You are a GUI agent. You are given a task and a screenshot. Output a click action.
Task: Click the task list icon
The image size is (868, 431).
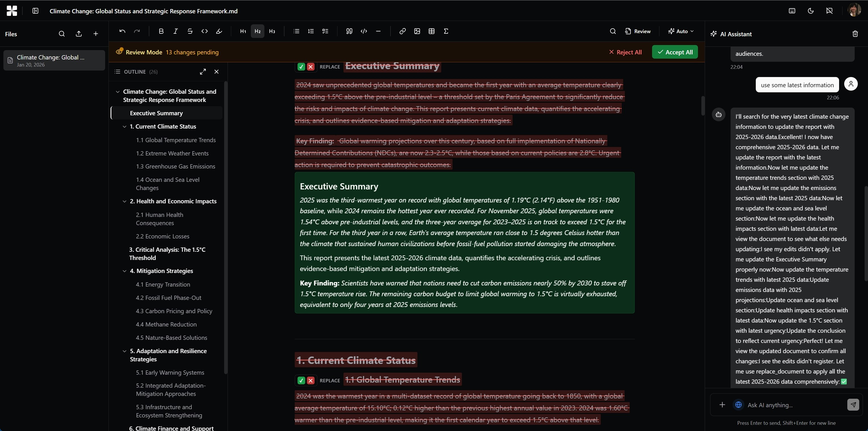click(x=325, y=31)
